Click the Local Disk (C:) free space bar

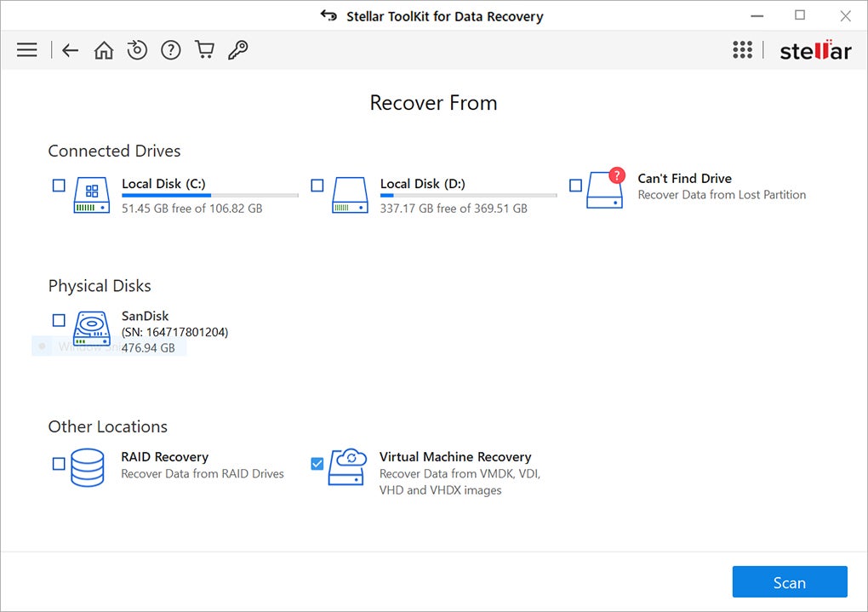208,197
